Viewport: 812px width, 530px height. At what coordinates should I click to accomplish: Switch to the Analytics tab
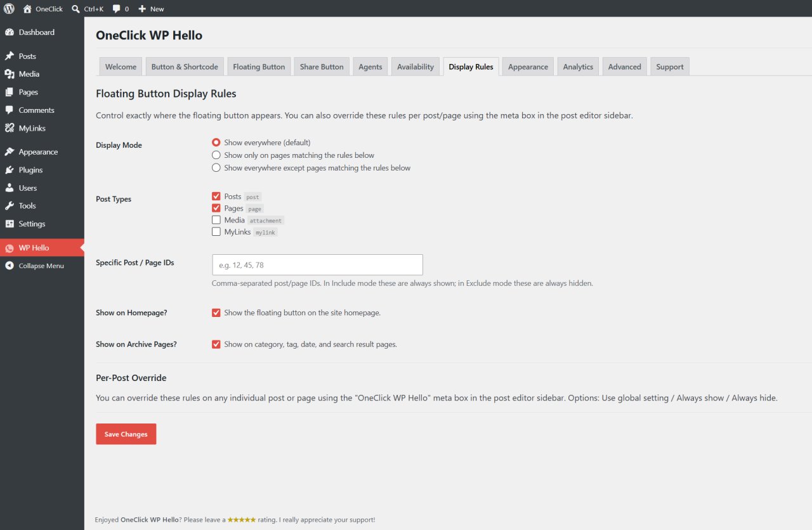click(x=578, y=67)
